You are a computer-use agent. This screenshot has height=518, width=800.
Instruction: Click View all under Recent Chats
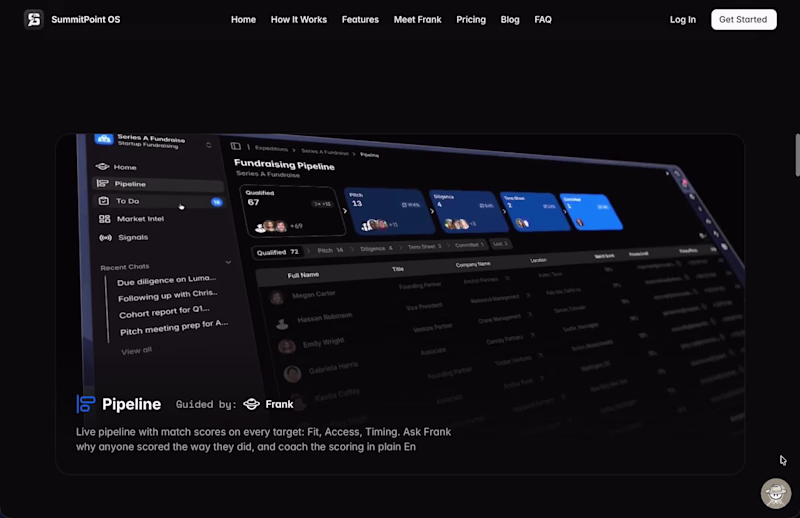click(136, 351)
